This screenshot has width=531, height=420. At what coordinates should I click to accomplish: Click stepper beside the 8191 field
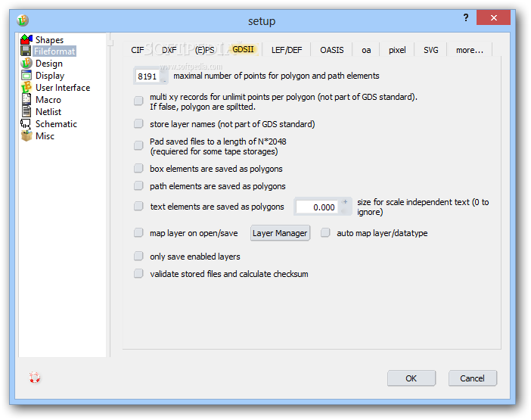click(164, 76)
